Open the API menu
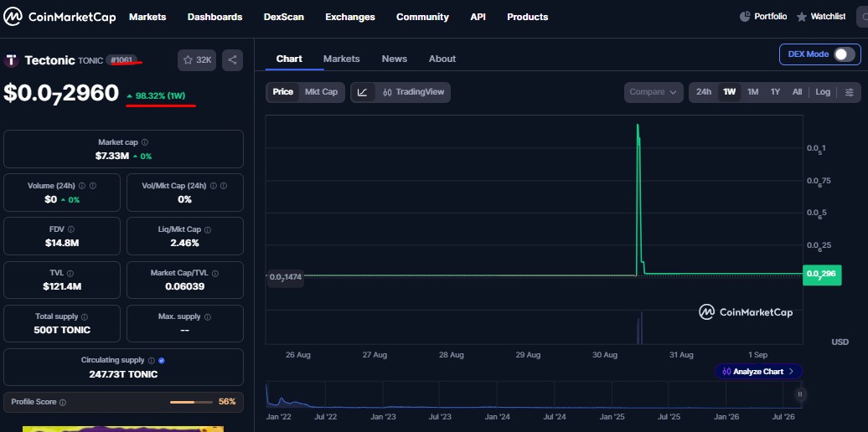This screenshot has height=432, width=868. 478,17
